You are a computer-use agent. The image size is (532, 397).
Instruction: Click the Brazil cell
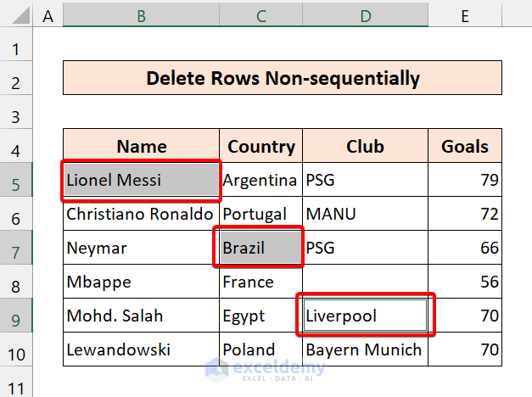(x=259, y=249)
